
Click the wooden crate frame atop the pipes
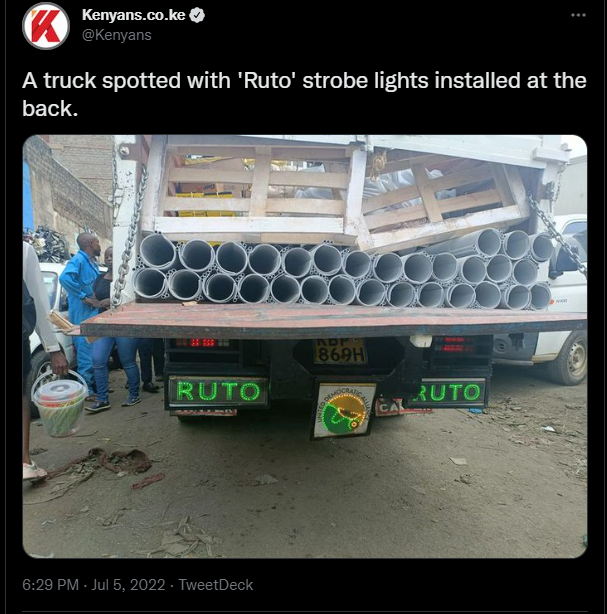tap(341, 192)
